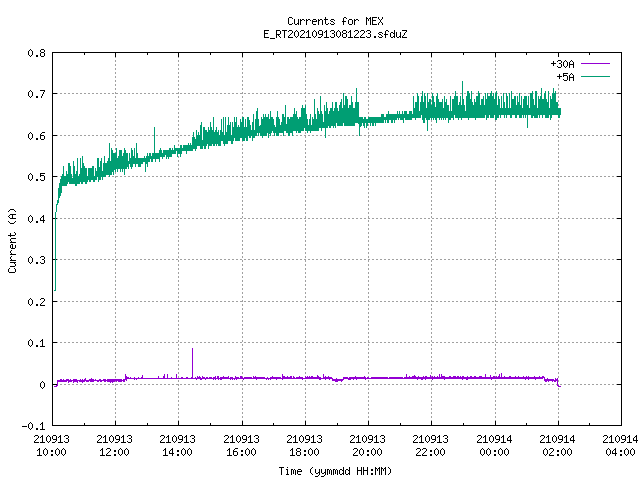Click y-axis tick value 0.7
This screenshot has height=480, width=640.
pos(36,94)
